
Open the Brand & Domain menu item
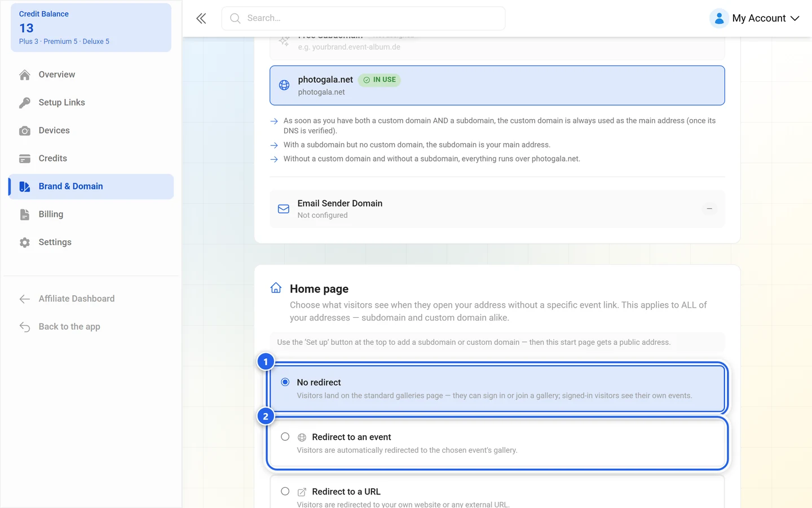pyautogui.click(x=91, y=186)
